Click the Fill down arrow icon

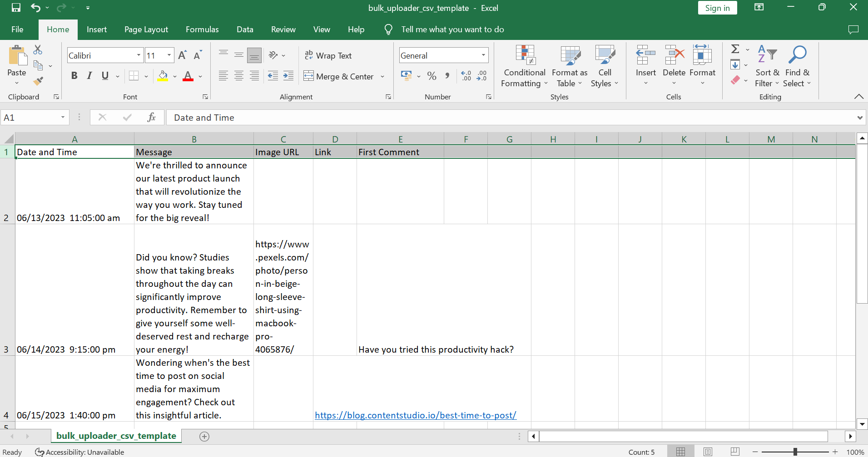[735, 65]
